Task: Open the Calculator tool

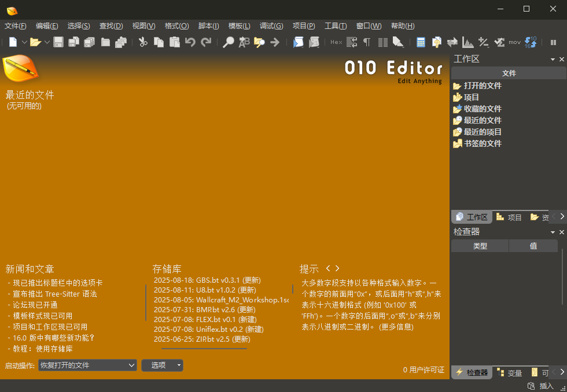Action: click(421, 42)
